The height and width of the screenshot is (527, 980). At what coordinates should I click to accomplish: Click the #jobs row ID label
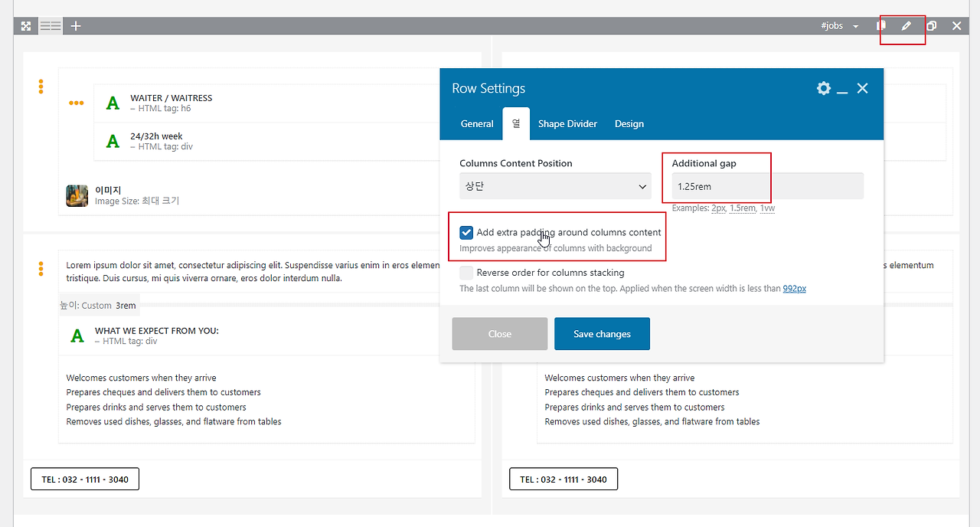832,26
